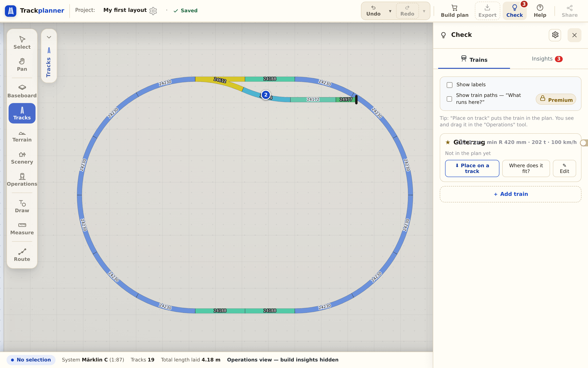
Task: Open the Build plan cart
Action: click(455, 11)
